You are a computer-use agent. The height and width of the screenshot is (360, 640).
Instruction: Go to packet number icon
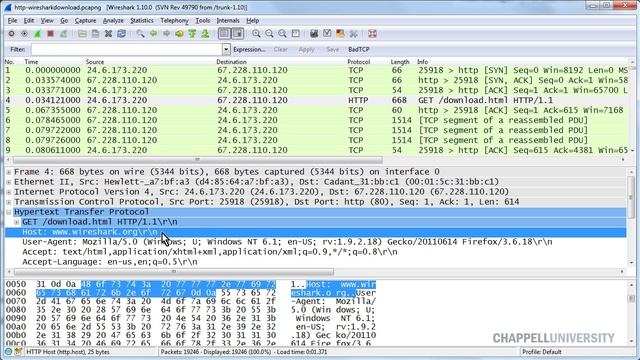click(179, 34)
